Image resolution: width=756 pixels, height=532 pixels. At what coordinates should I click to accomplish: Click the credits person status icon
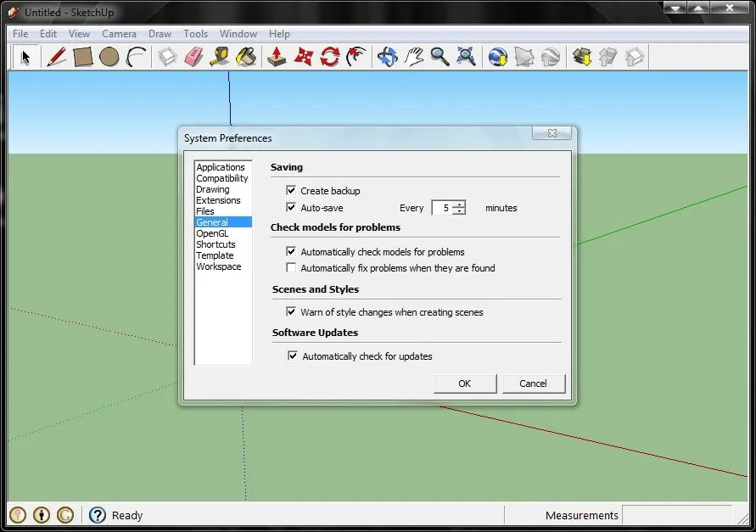click(x=42, y=515)
